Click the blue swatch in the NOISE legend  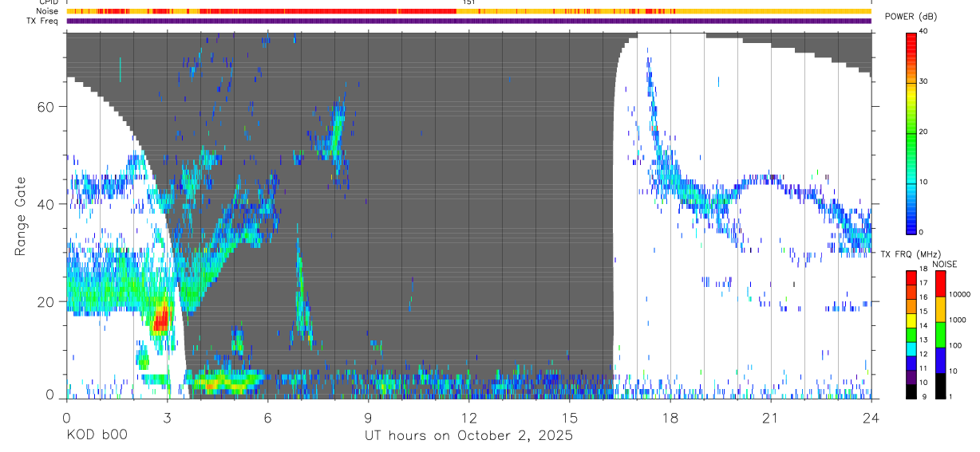point(940,360)
